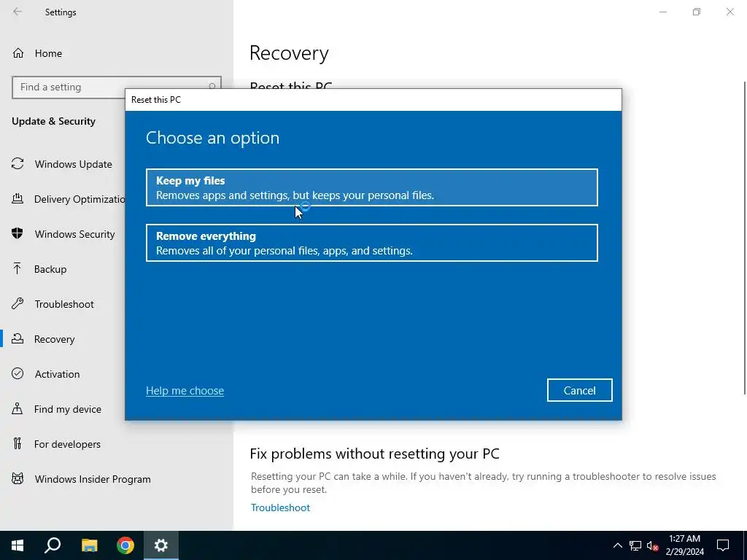Click the Settings window vertical scrollbar
The width and height of the screenshot is (747, 560).
tap(745, 238)
